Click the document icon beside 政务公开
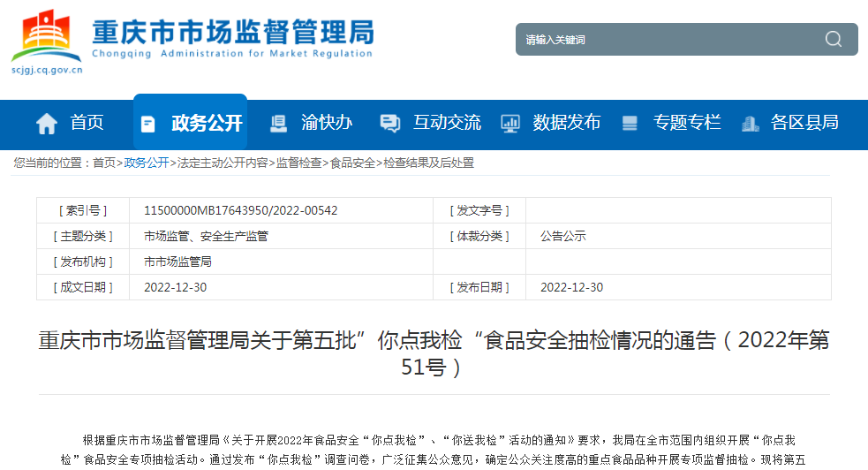The image size is (868, 470). 148,124
